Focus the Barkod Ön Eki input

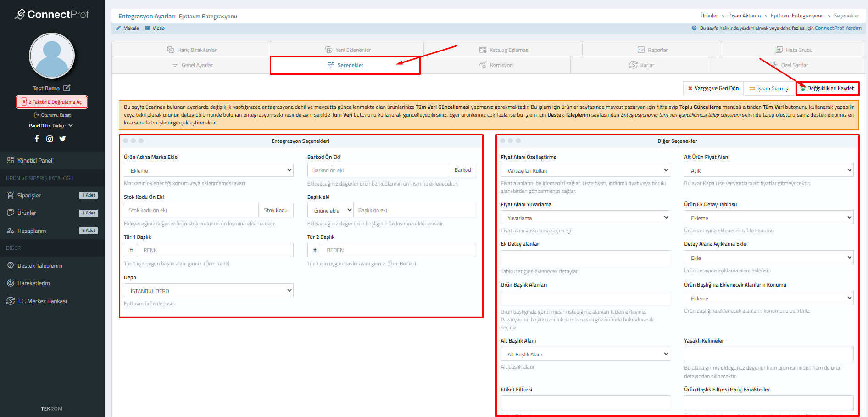click(x=378, y=170)
